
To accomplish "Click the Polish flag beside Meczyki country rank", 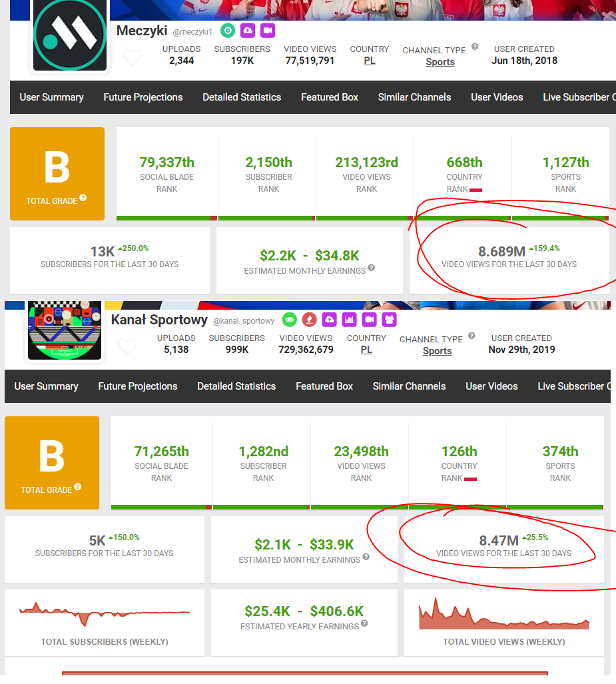I will coord(476,190).
